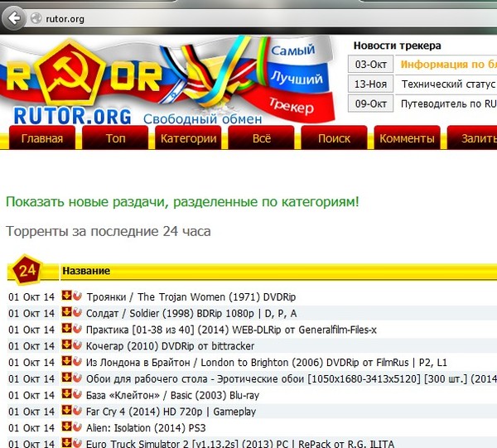Viewport: 497px width, 448px height.
Task: Open the Технический статус news link
Action: [x=448, y=84]
